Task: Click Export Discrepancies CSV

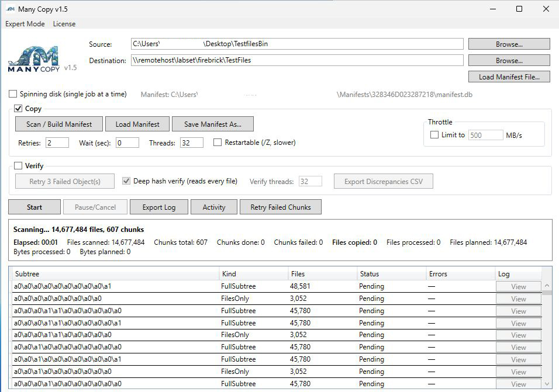Action: 384,182
